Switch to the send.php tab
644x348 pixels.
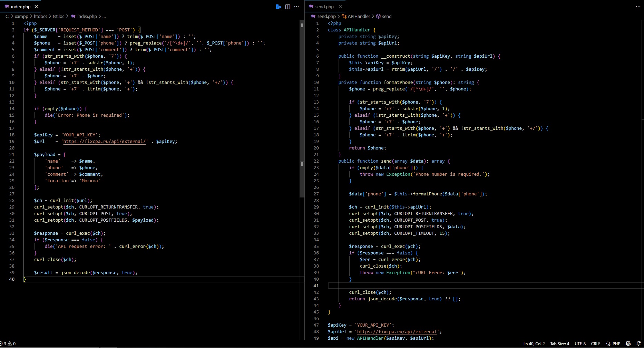click(325, 6)
